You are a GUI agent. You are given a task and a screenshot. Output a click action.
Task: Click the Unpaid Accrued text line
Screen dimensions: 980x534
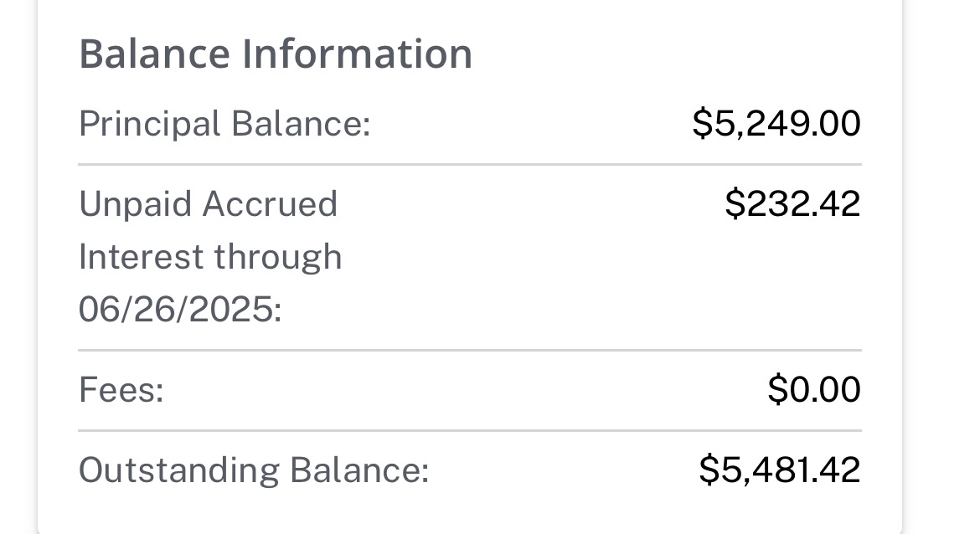208,204
